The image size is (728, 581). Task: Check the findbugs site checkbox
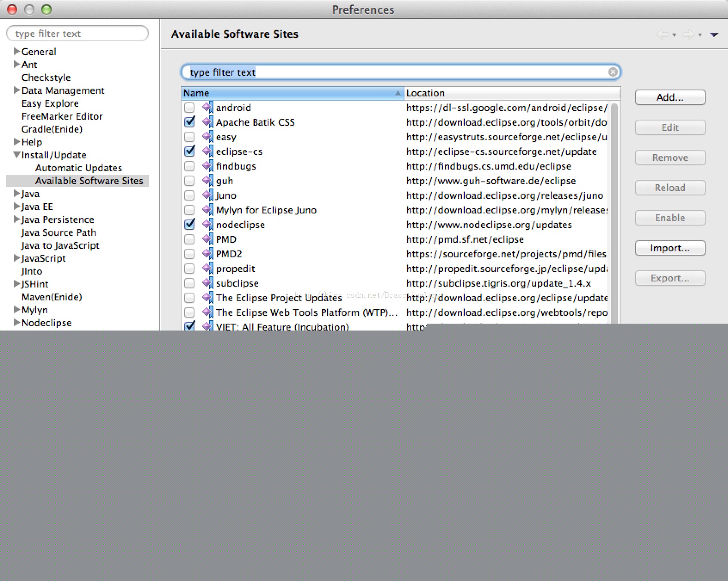tap(189, 166)
